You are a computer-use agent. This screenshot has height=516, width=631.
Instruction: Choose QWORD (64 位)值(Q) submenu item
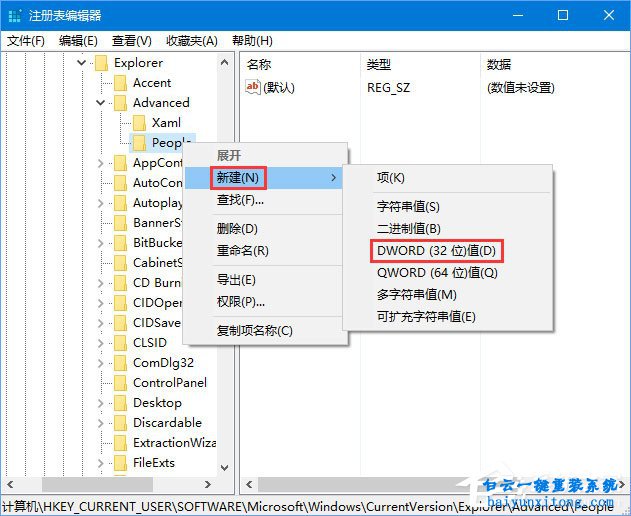437,273
